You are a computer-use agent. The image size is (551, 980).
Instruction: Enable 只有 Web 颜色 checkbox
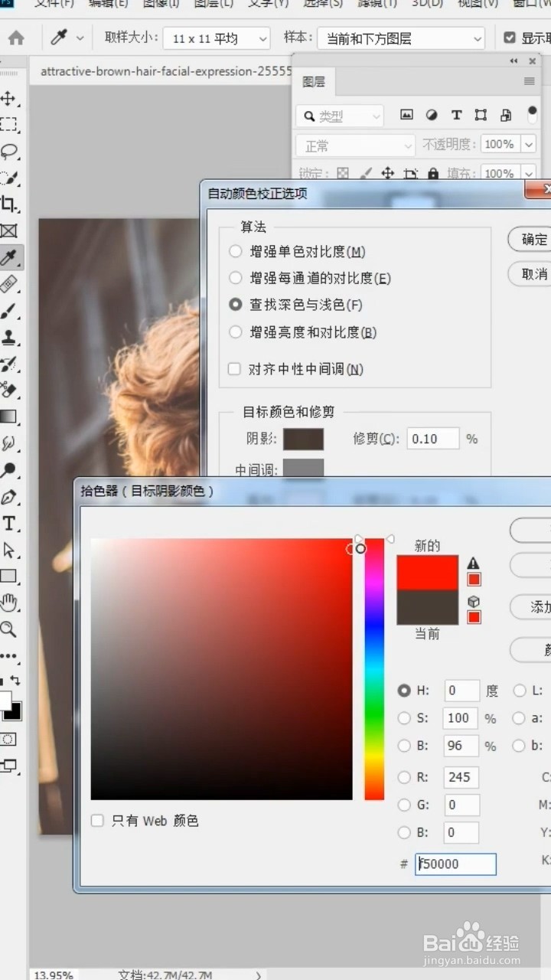tap(97, 821)
